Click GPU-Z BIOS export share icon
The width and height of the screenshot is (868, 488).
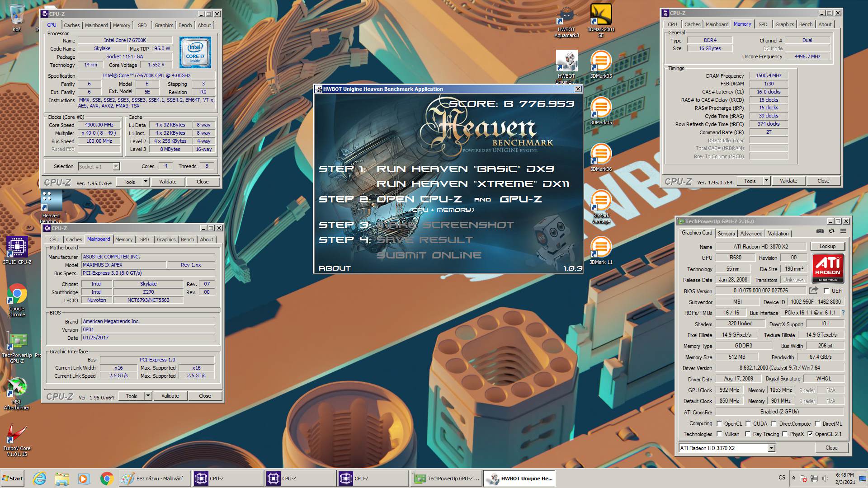814,291
